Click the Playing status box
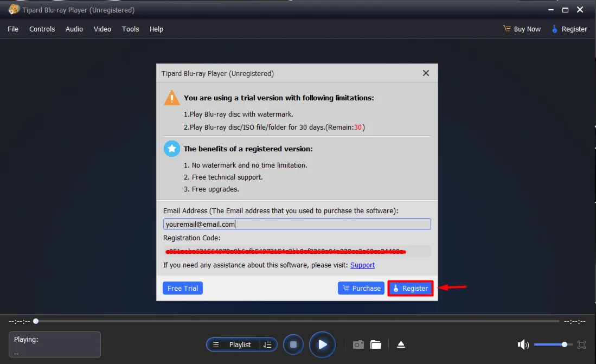The width and height of the screenshot is (596, 364). (x=55, y=344)
